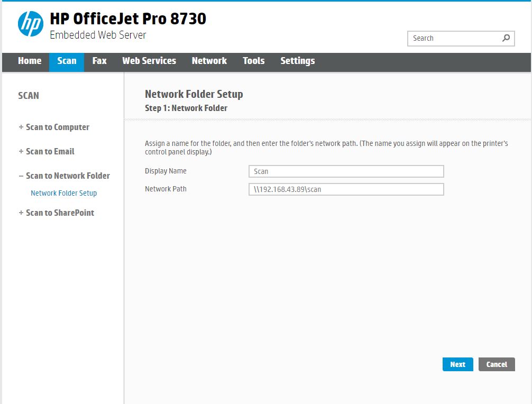Screen dimensions: 532x404
Task: Click the Network Path input field
Action: [x=346, y=189]
